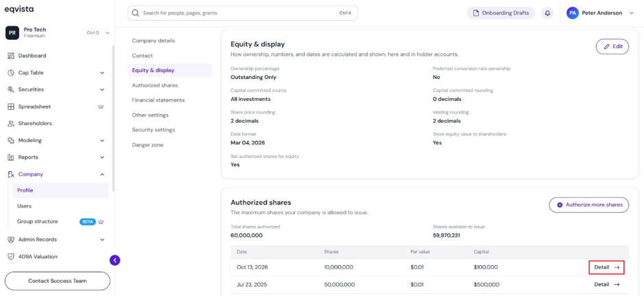Click the Dashboard icon in sidebar
Image resolution: width=644 pixels, height=296 pixels.
[11, 56]
